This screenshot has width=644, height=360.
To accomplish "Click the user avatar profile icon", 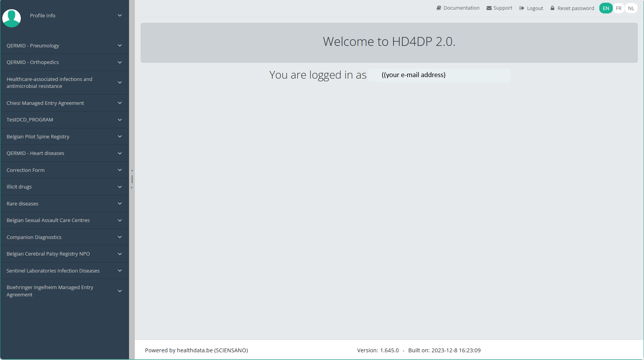I will coord(12,18).
